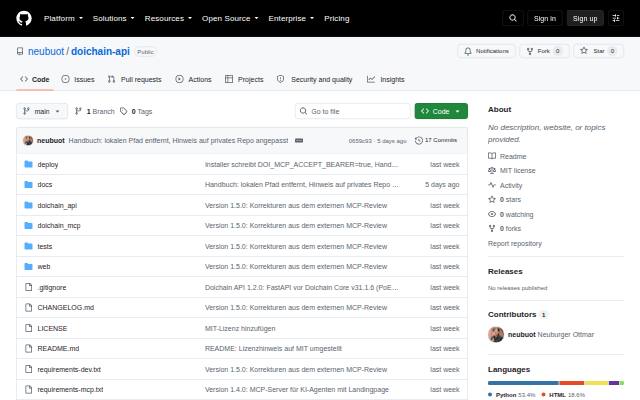Screen dimensions: 640x400
Task: Open contributor neubuot Neuburger Ottmar
Action: [541, 334]
